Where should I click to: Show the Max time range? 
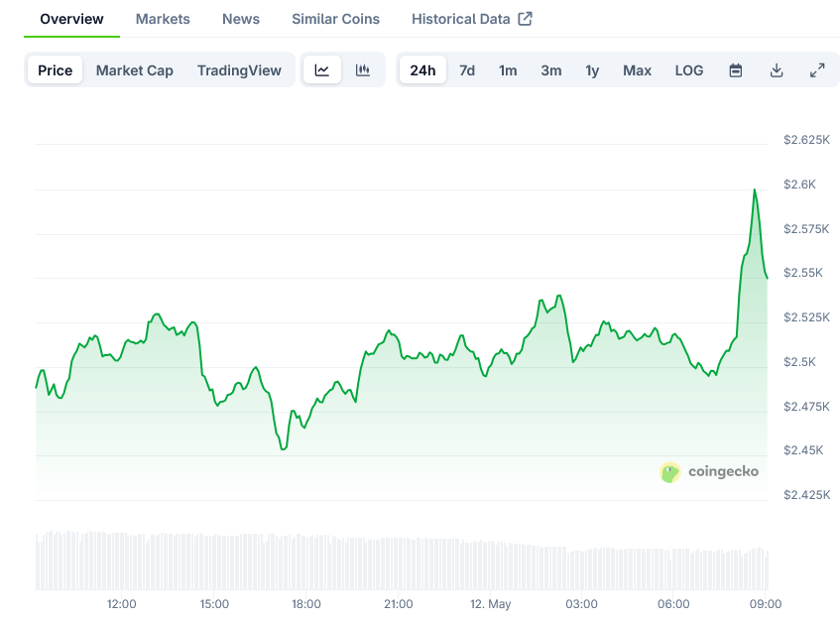point(637,70)
